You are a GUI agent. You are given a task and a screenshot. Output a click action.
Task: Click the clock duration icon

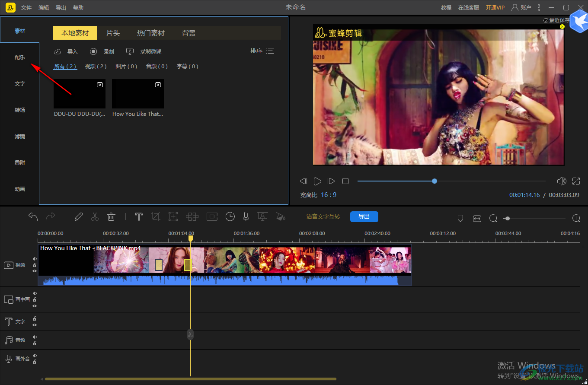click(x=230, y=216)
